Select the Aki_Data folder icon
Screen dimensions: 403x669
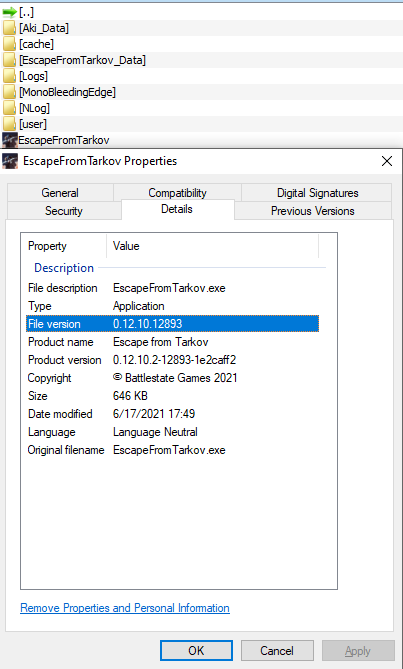tap(9, 28)
